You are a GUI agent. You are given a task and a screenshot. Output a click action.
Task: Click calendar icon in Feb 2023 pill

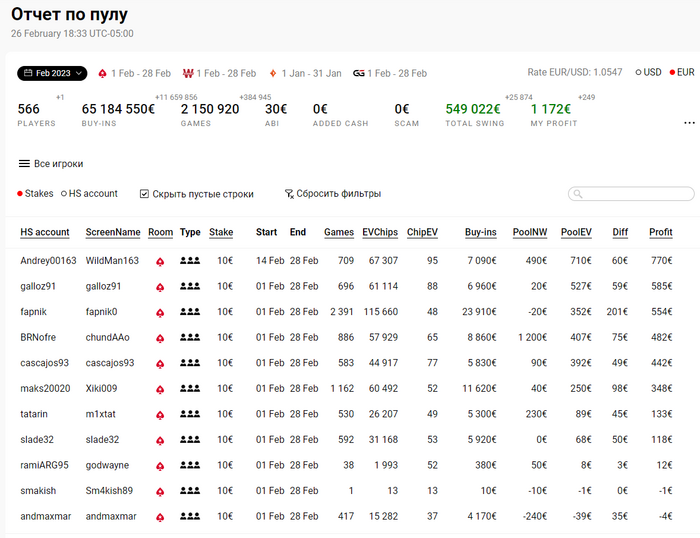[x=28, y=73]
